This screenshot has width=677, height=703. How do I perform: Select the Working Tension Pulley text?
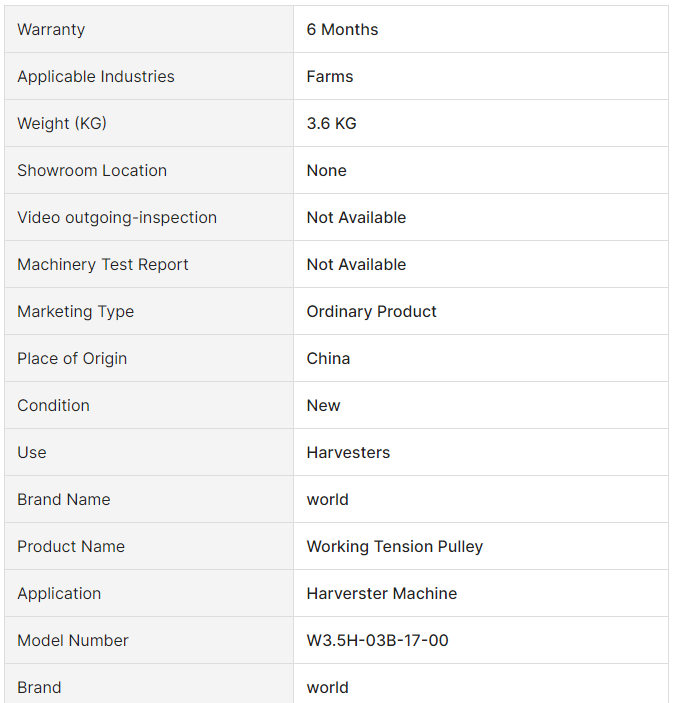[x=394, y=547]
